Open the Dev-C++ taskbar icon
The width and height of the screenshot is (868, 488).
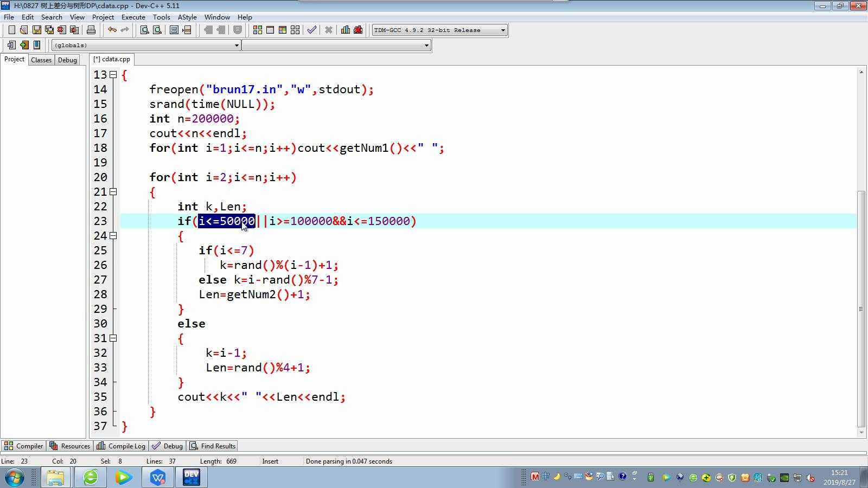[x=192, y=478]
